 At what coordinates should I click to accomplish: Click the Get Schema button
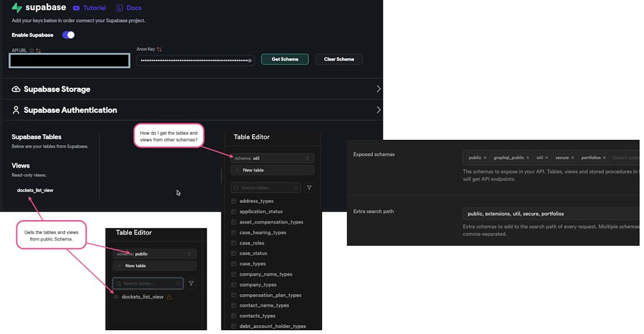pyautogui.click(x=285, y=59)
